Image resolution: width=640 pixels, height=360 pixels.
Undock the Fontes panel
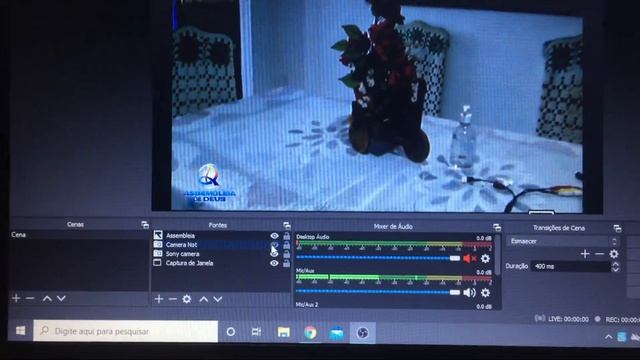(x=287, y=225)
